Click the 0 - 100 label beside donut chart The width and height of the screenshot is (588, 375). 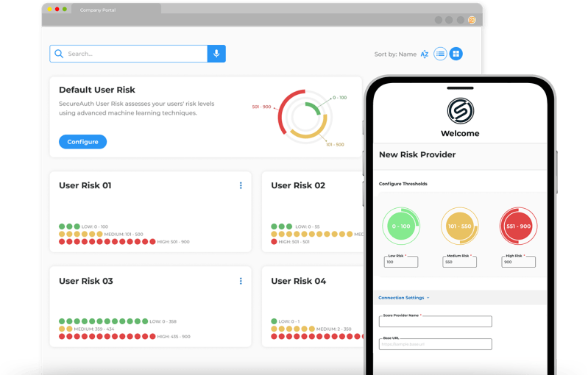pos(340,97)
